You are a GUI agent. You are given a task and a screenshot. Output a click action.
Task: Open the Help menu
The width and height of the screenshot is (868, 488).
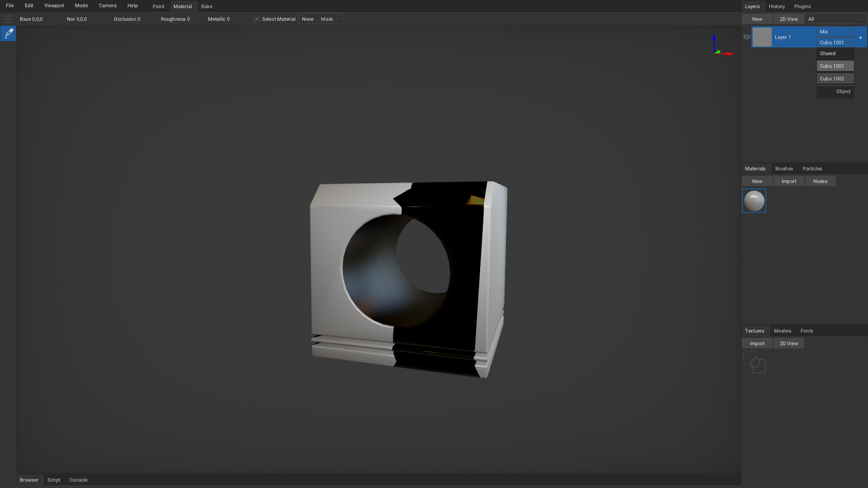132,6
